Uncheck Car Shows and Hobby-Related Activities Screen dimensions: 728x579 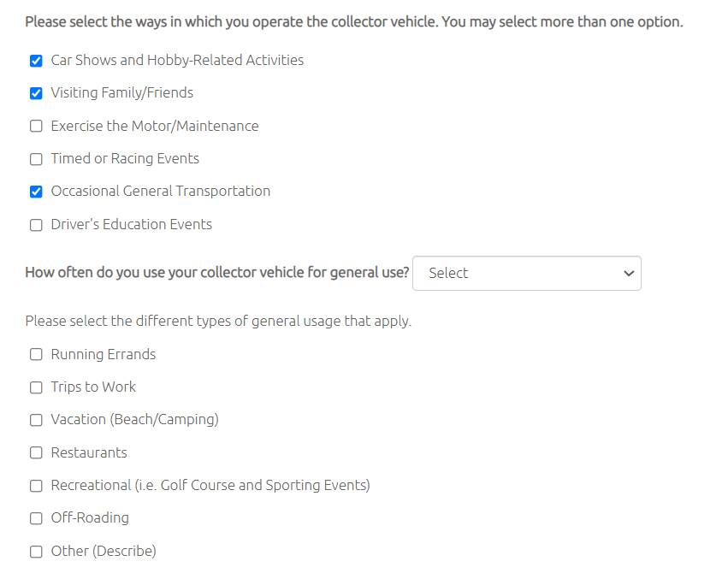(36, 61)
